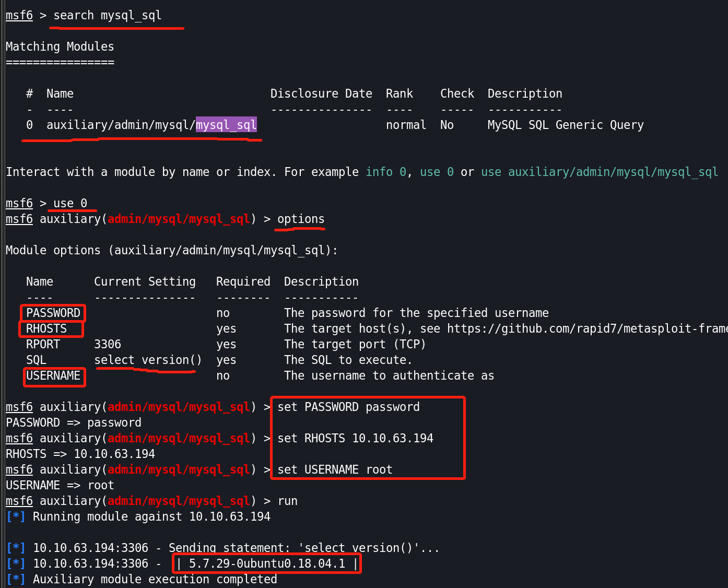Click 'The username to authenticate as' description
The image size is (728, 588).
click(x=389, y=375)
